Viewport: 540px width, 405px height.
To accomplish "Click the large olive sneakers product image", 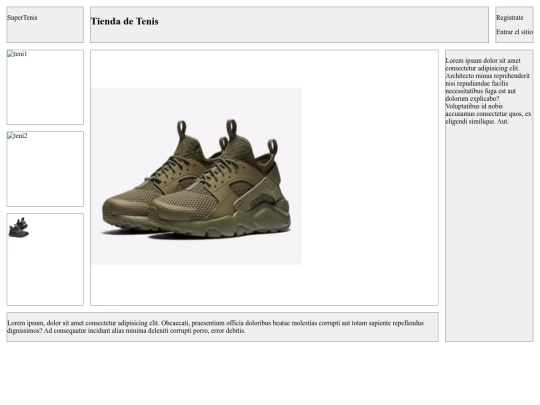I will click(x=196, y=176).
